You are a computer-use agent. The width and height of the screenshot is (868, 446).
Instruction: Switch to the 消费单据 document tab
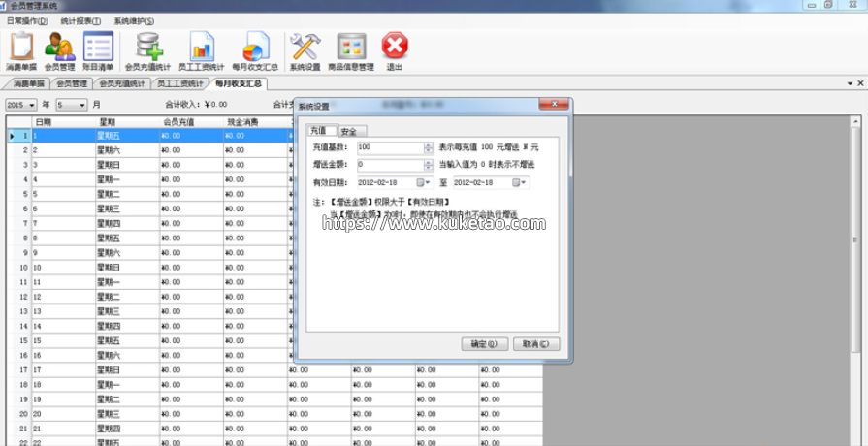click(x=28, y=83)
